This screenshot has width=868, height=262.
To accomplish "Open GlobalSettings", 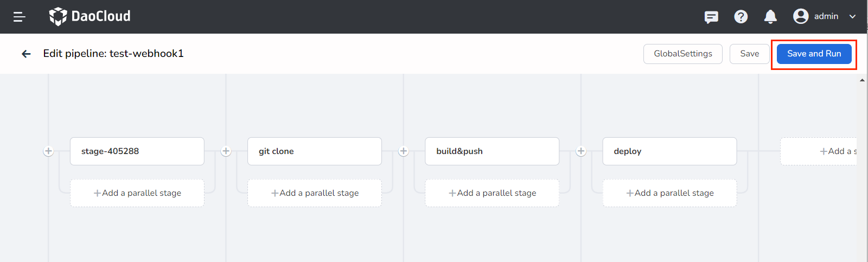I will pos(682,54).
